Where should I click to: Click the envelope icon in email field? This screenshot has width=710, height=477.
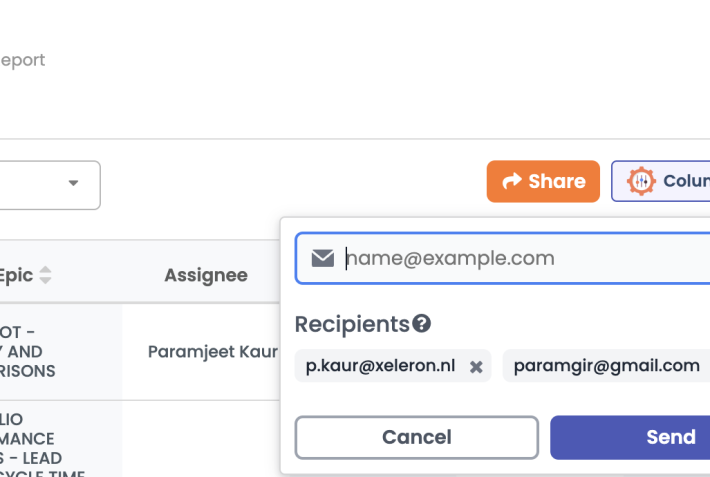[x=322, y=259]
